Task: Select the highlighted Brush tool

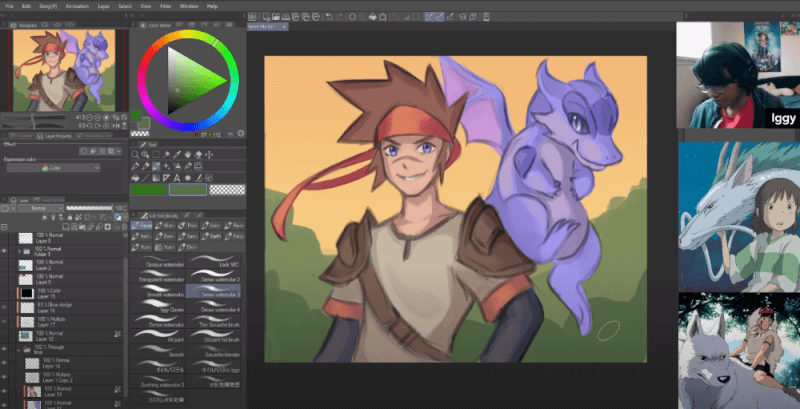Action: click(x=156, y=166)
